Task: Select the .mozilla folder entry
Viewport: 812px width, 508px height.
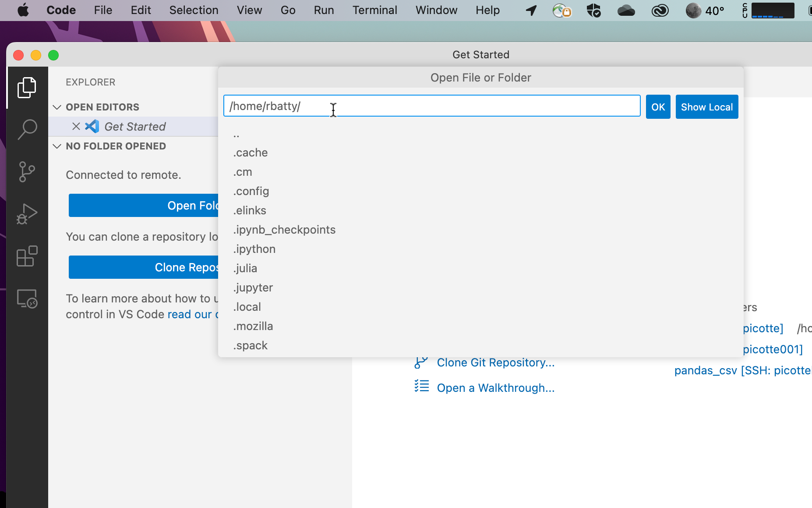Action: pyautogui.click(x=480, y=326)
